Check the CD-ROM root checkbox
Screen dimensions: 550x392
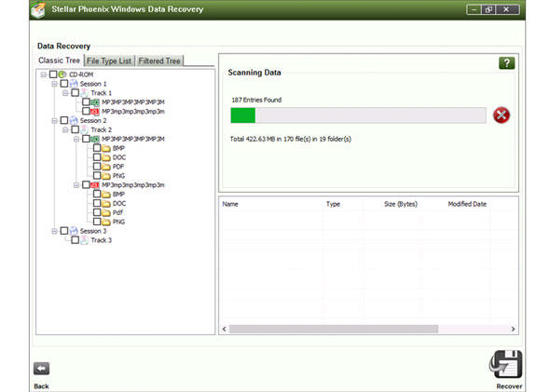pos(53,74)
